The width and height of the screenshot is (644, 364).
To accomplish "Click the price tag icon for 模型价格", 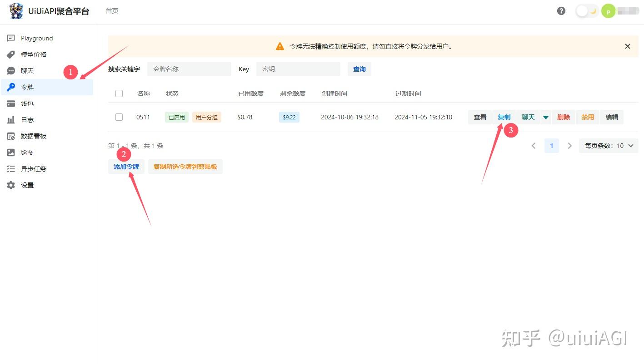I will 11,54.
